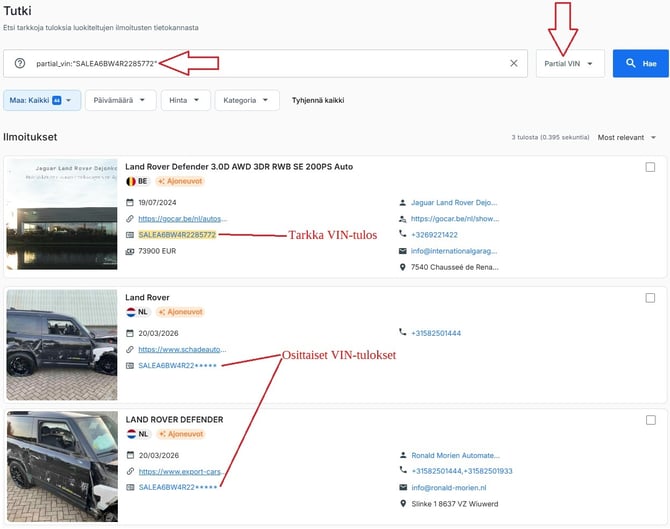This screenshot has width=670, height=529.
Task: Click the calendar icon next to 19/07/2024
Action: click(130, 203)
